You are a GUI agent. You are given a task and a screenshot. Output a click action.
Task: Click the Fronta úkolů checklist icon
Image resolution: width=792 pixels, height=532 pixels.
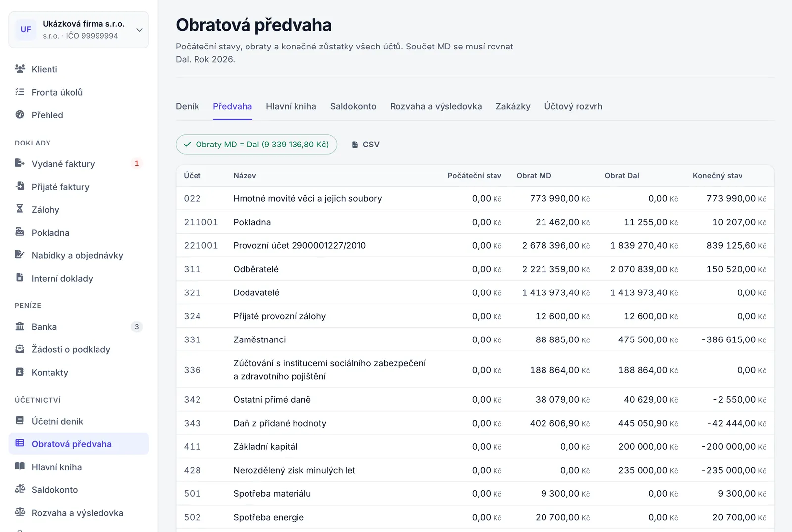tap(20, 92)
